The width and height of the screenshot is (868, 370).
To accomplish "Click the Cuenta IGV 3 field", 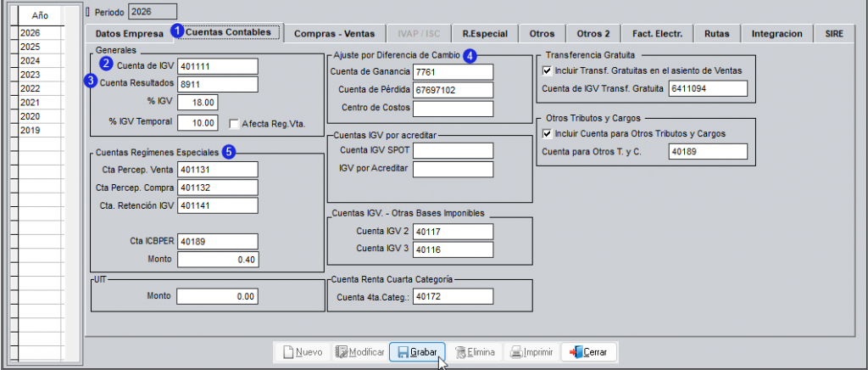I will (x=453, y=249).
